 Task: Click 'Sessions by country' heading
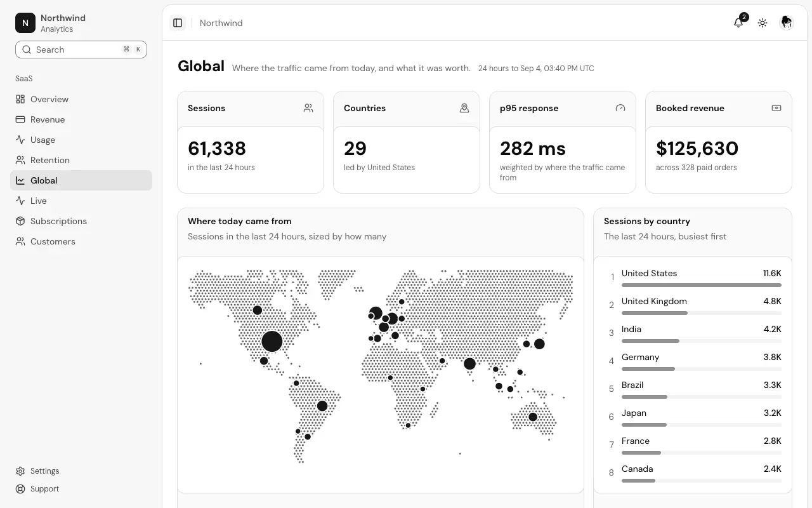coord(647,221)
